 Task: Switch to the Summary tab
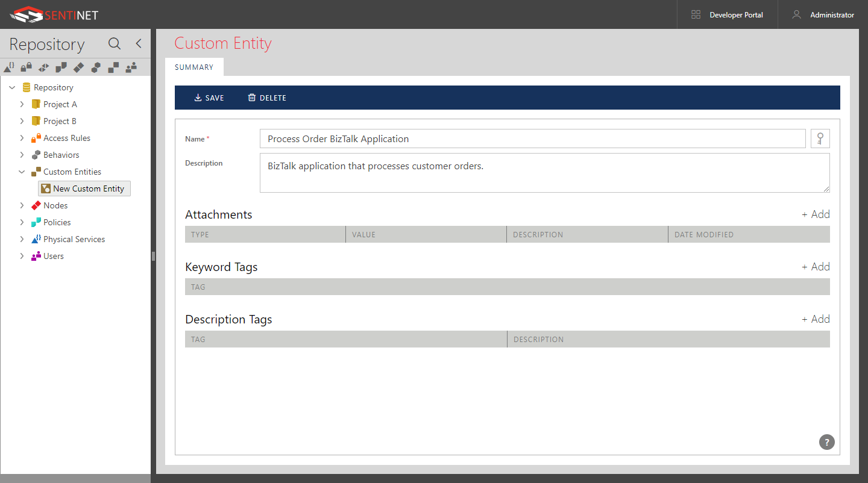click(194, 67)
